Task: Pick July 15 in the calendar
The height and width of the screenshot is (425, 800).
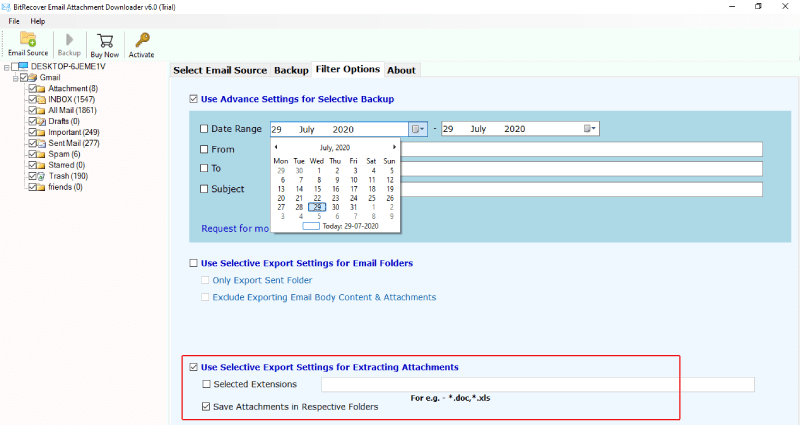Action: [317, 188]
